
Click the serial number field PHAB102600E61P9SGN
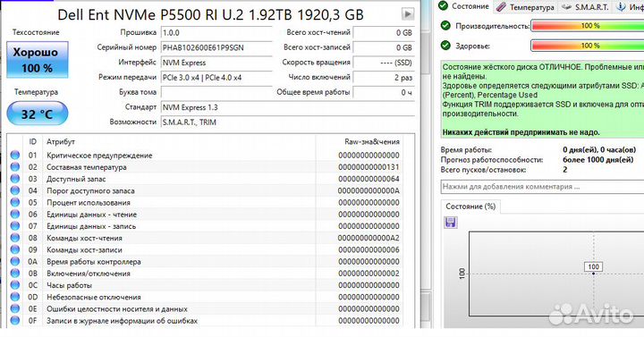(x=216, y=47)
